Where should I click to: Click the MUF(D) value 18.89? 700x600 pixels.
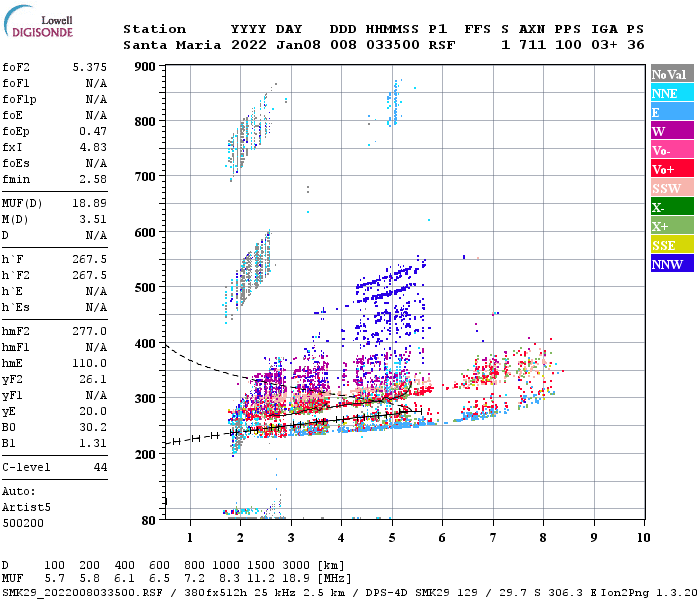[90, 204]
